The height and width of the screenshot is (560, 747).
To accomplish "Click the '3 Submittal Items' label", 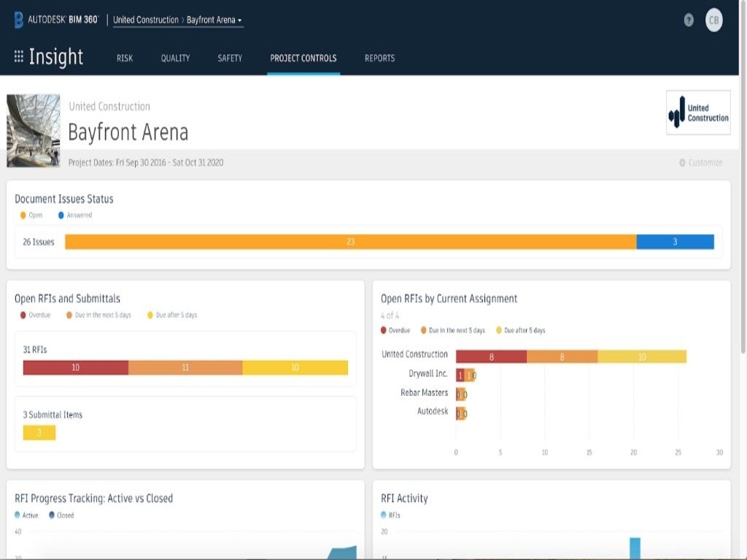I will coord(53,415).
